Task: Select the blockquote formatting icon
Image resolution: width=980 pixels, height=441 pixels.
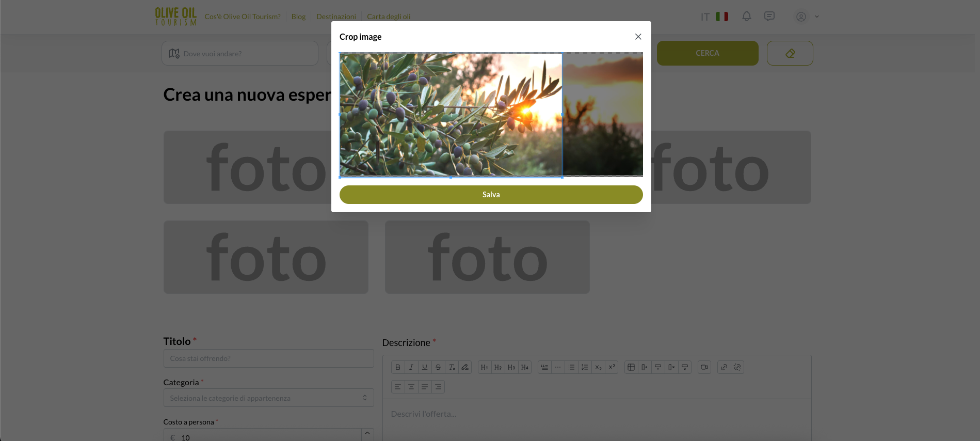Action: 544,367
